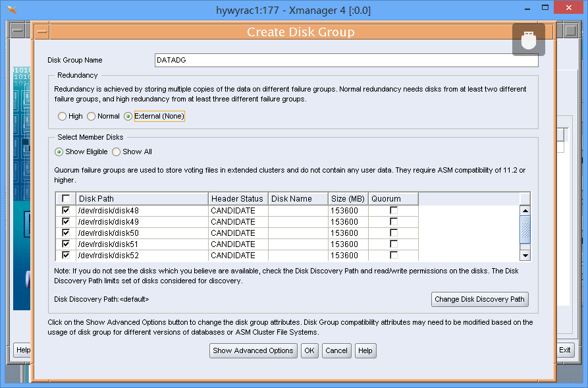588x388 pixels.
Task: Click the Size (MB) column header
Action: [x=348, y=198]
